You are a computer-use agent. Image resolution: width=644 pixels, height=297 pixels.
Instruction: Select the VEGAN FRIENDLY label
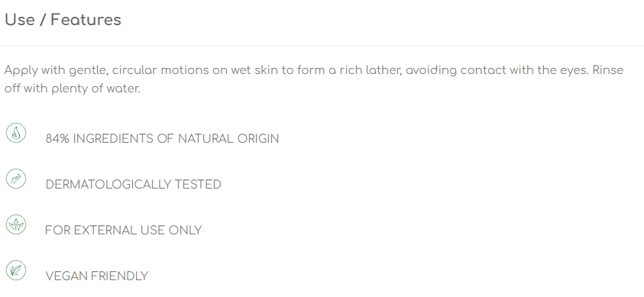(97, 276)
